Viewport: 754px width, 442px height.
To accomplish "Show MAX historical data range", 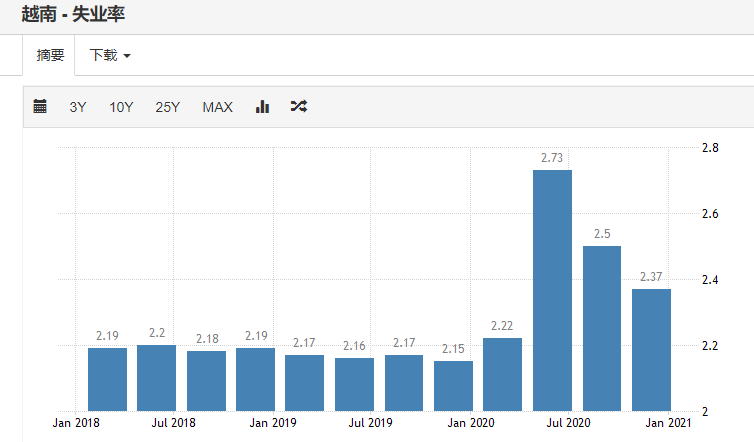I will (x=217, y=107).
